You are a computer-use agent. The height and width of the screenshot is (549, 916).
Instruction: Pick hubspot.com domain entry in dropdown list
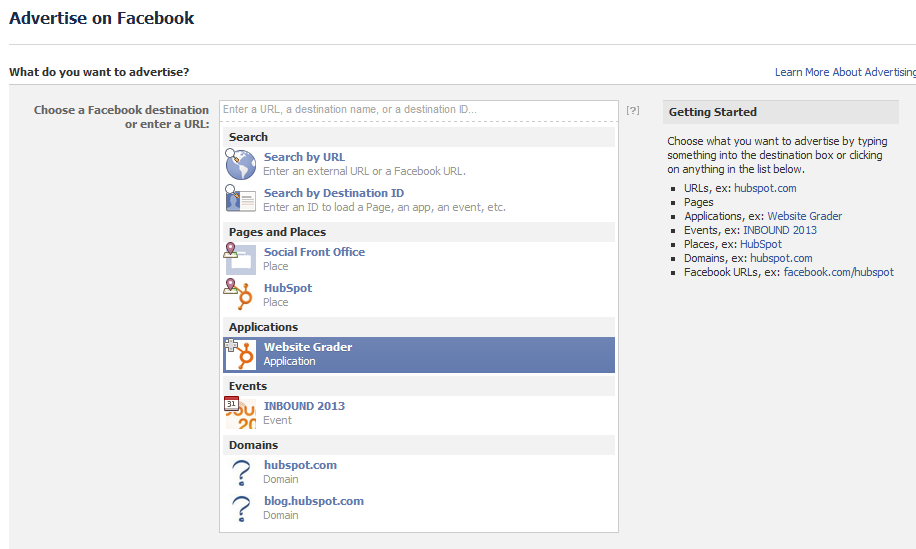pyautogui.click(x=419, y=472)
